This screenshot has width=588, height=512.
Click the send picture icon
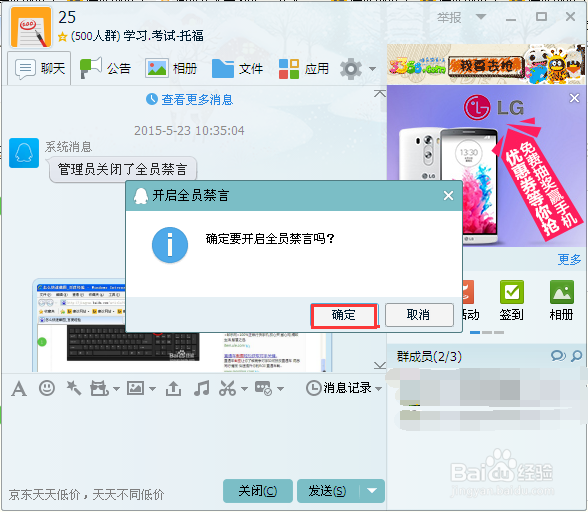(135, 388)
